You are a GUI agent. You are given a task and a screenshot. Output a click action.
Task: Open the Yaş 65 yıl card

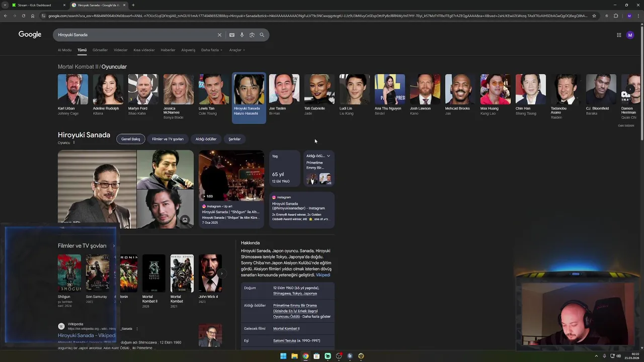point(284,169)
